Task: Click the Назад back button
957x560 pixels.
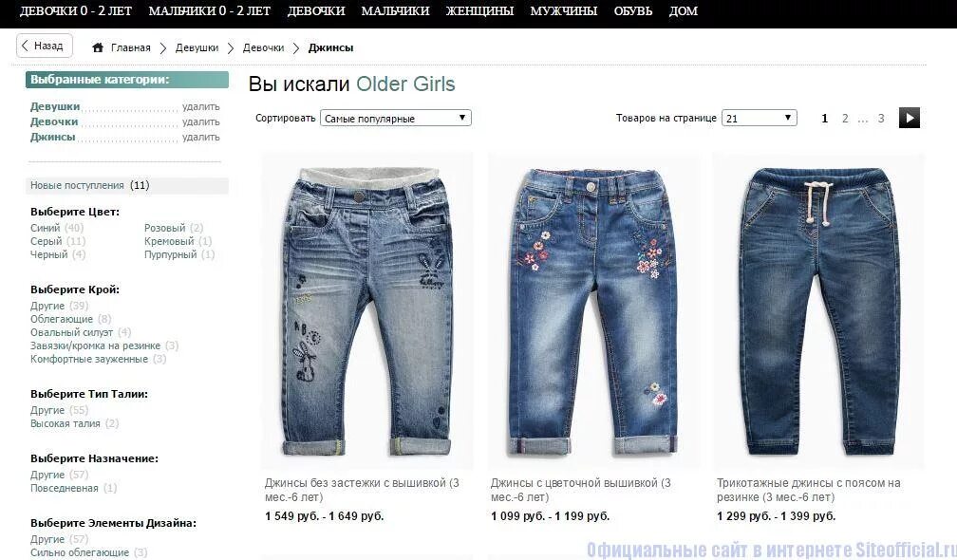Action: pyautogui.click(x=44, y=46)
